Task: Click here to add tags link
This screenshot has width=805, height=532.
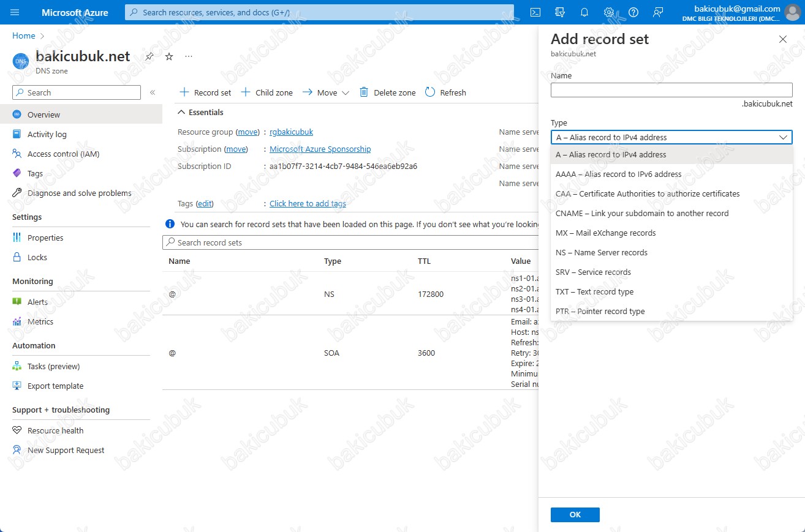Action: click(308, 203)
